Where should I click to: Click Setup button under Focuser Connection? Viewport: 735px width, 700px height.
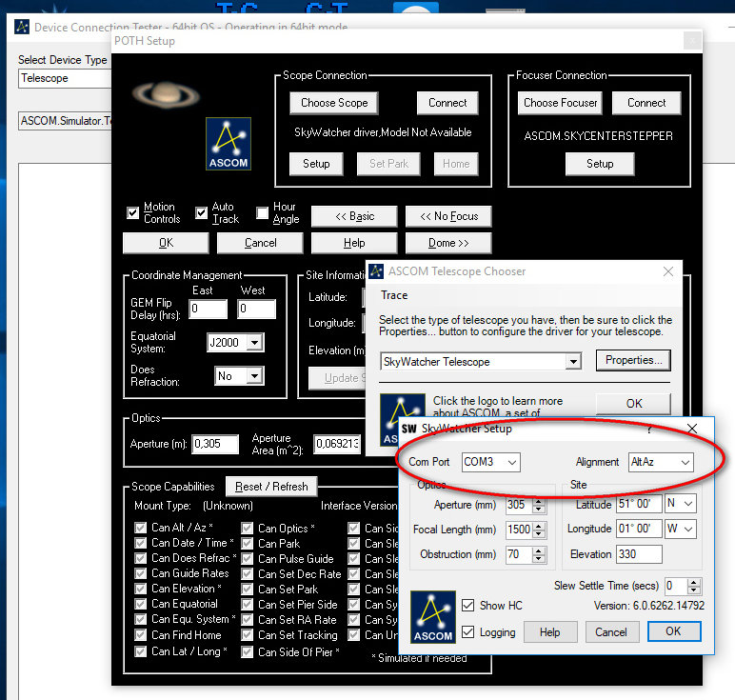tap(600, 164)
